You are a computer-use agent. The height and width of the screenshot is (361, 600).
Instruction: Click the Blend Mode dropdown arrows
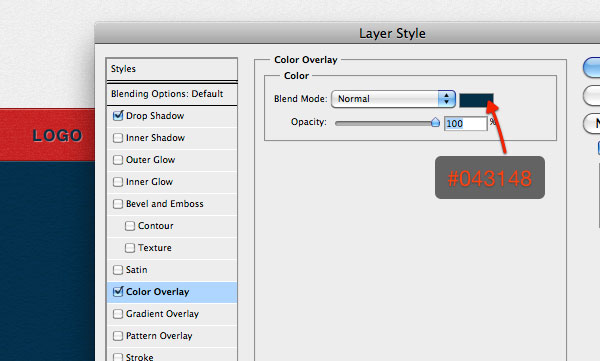(x=447, y=99)
